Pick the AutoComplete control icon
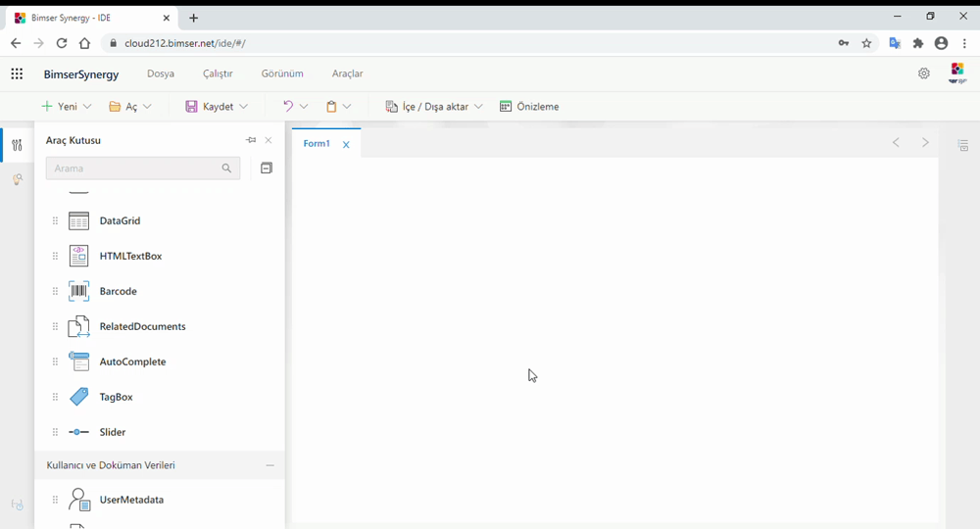 [x=79, y=362]
